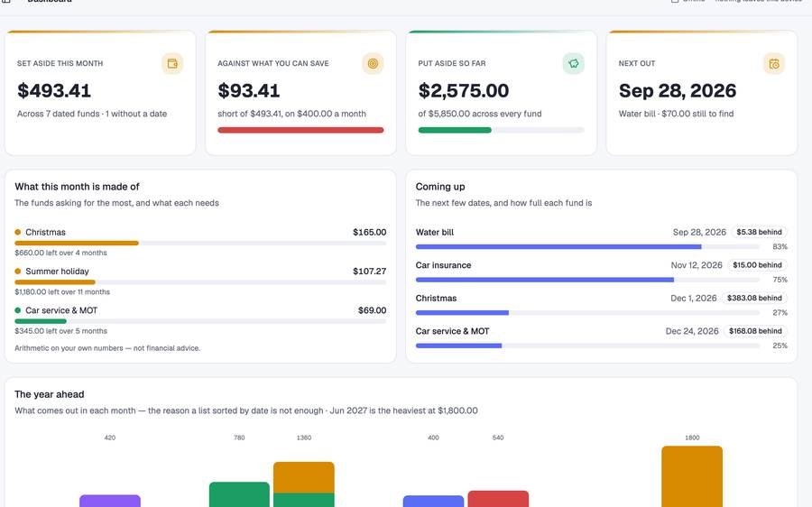Click "$1,180.00 left over 11 months" note
The width and height of the screenshot is (812, 507).
(x=62, y=292)
